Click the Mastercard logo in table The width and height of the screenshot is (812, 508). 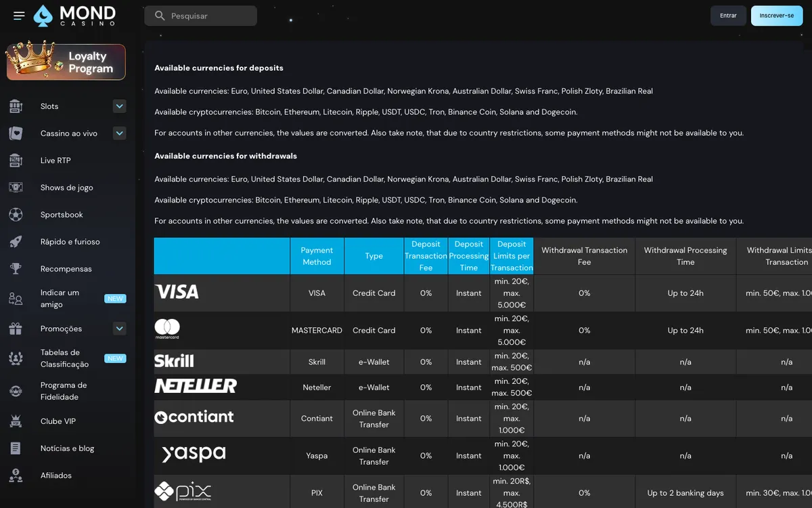(x=167, y=329)
